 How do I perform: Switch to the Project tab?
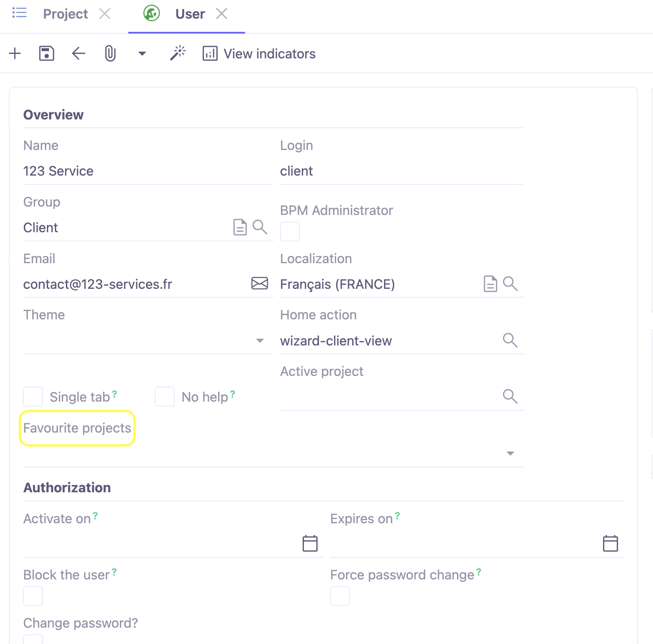click(x=65, y=14)
